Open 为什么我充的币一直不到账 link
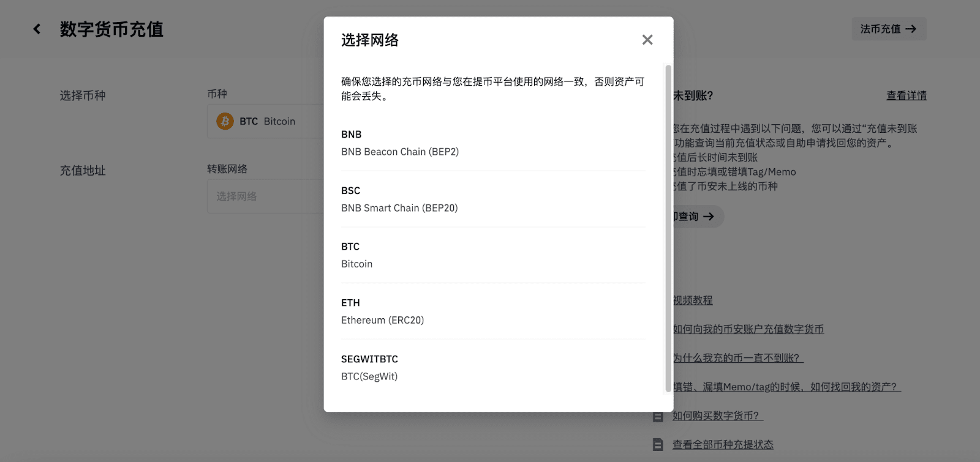980x462 pixels. click(x=738, y=358)
